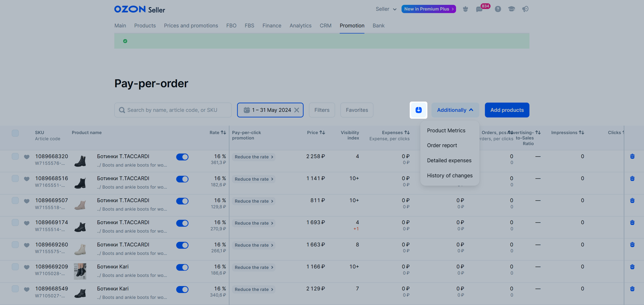Expand Reduce the rate for 1 693 ₽ product

[x=253, y=223]
